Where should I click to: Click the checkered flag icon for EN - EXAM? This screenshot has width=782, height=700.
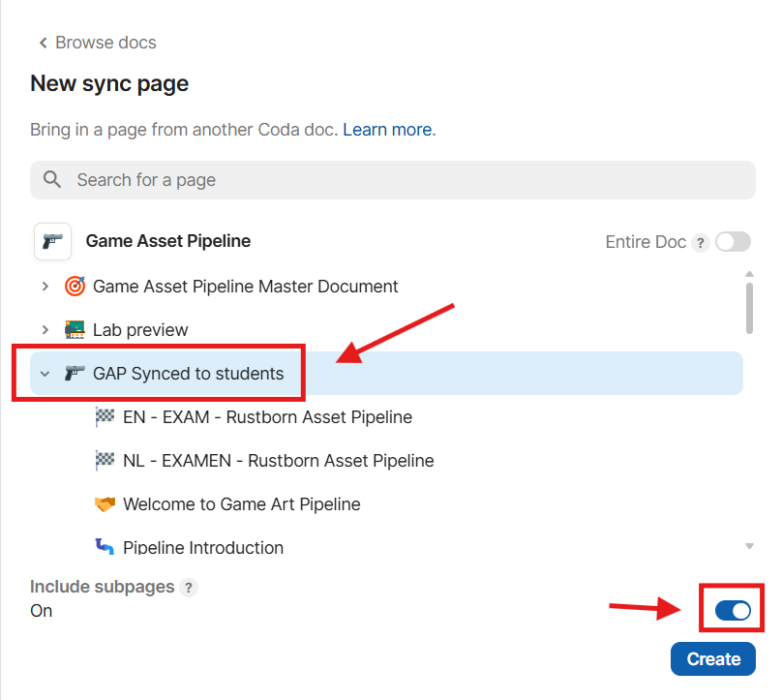coord(105,417)
